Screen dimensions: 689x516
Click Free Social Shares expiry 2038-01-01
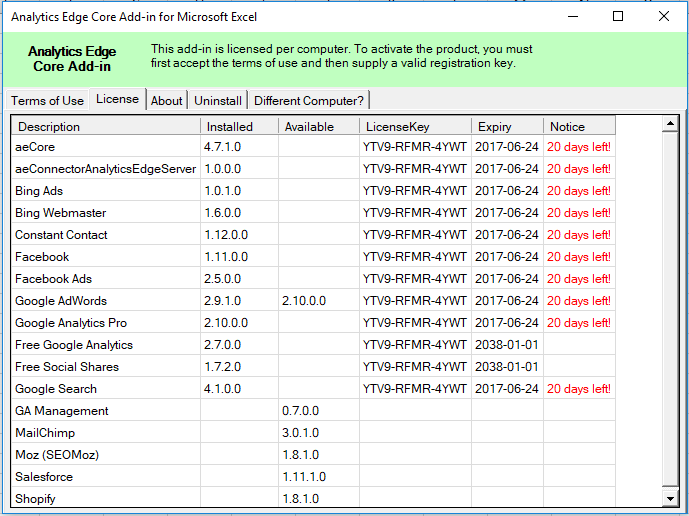point(508,367)
